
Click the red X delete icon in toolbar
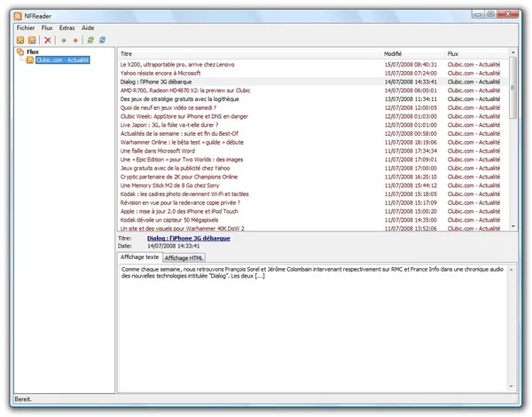click(48, 40)
